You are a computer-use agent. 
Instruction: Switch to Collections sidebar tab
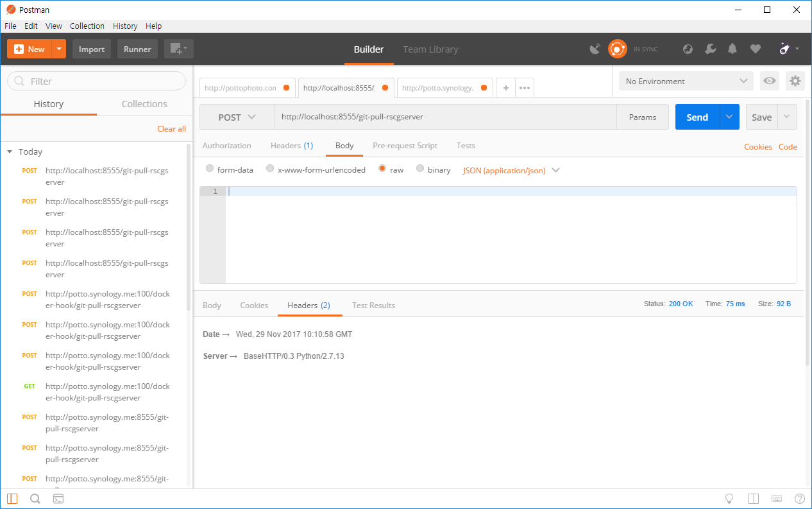pyautogui.click(x=144, y=104)
